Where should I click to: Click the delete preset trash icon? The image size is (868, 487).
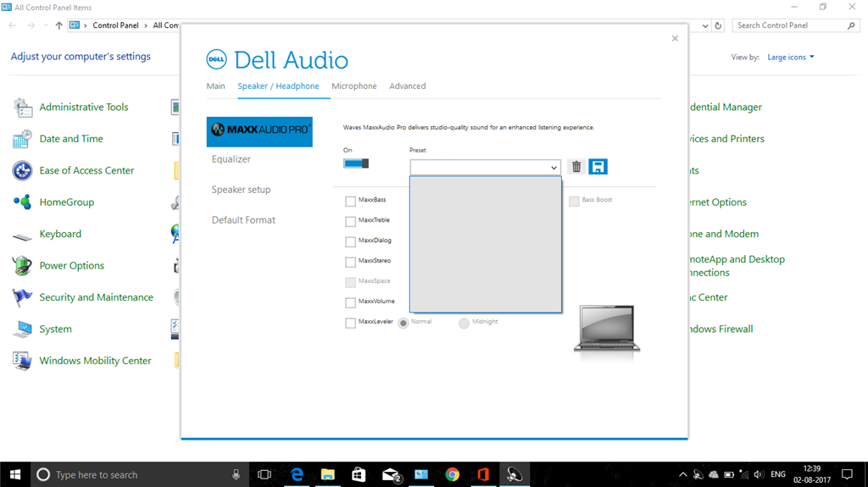pyautogui.click(x=576, y=167)
